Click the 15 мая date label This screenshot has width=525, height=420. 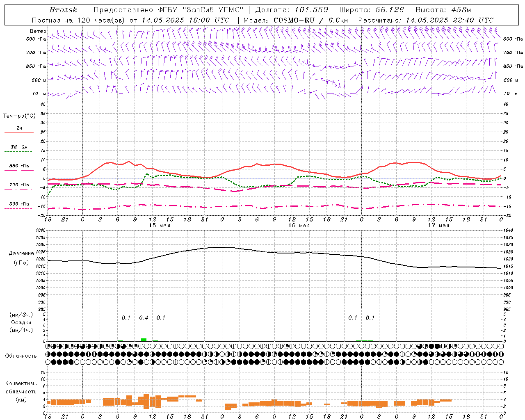pyautogui.click(x=159, y=226)
